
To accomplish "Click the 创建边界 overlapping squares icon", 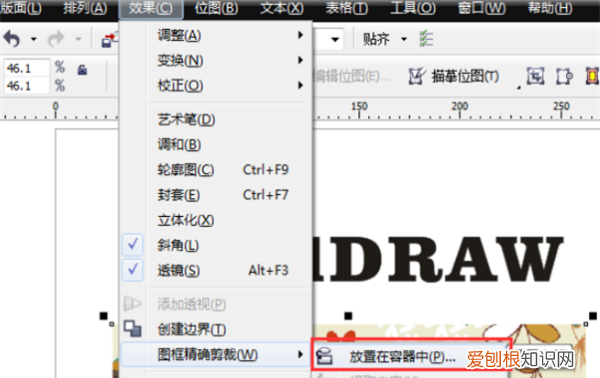I will click(133, 329).
